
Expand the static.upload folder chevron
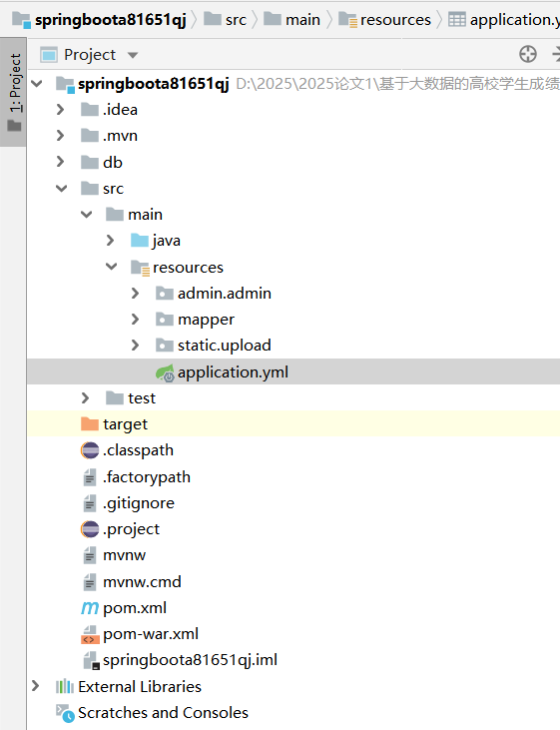click(x=136, y=345)
